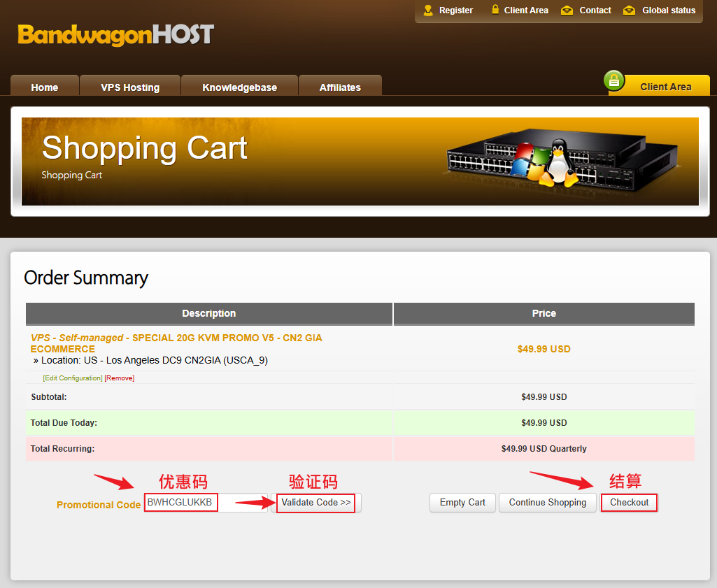Click the padlock icon beside Client Area
The image size is (717, 588).
[x=495, y=10]
